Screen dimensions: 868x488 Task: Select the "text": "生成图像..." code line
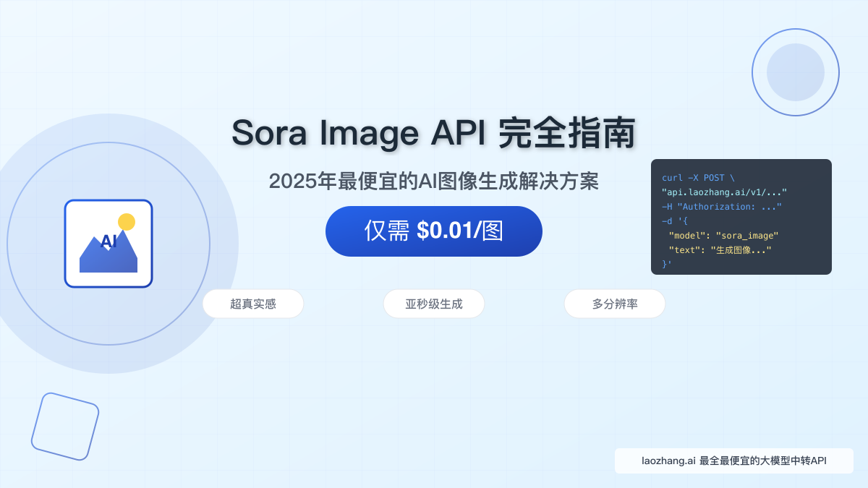pyautogui.click(x=720, y=250)
